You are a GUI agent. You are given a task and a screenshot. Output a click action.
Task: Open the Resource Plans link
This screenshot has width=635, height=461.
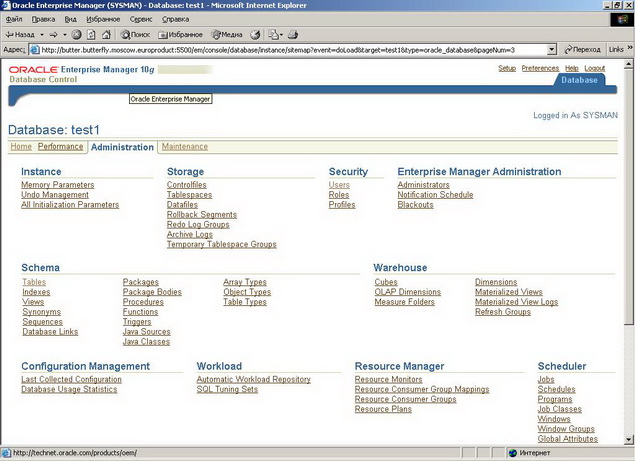(x=383, y=409)
